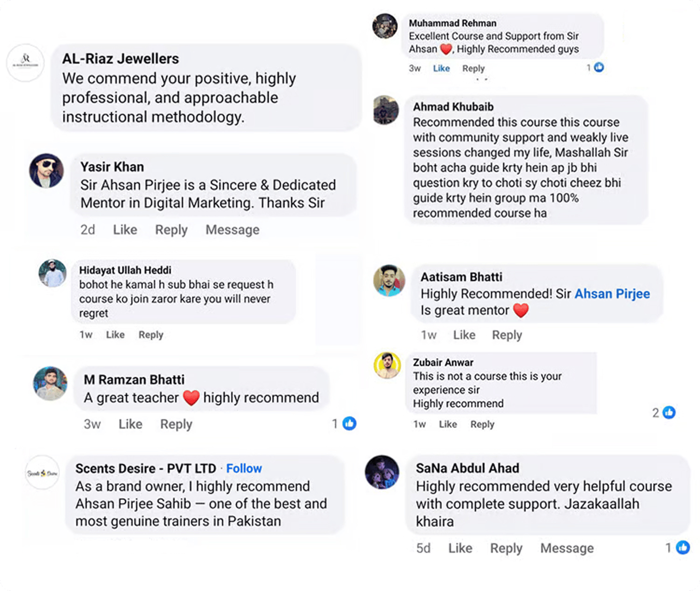Open the Ahsan Pirjee tagged profile link
700x591 pixels.
click(x=612, y=294)
